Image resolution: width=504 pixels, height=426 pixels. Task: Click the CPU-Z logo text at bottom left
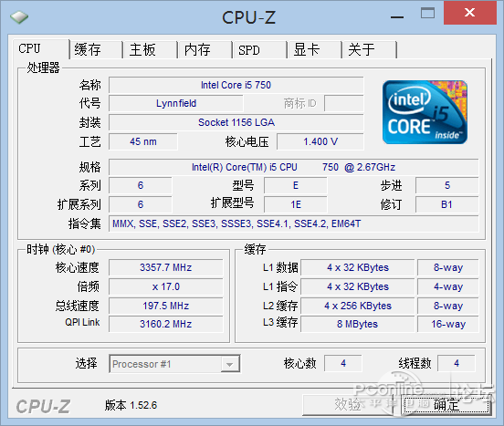[x=43, y=407]
